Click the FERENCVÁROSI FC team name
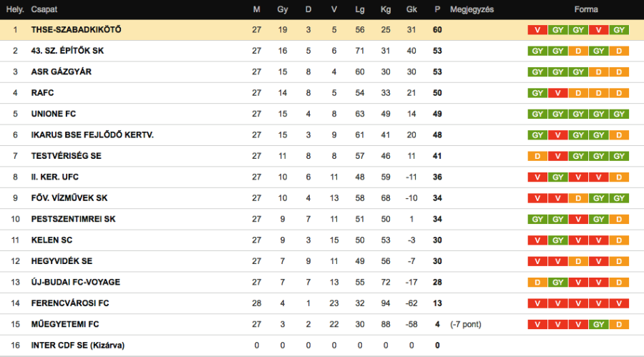The width and height of the screenshot is (644, 357). 70,303
